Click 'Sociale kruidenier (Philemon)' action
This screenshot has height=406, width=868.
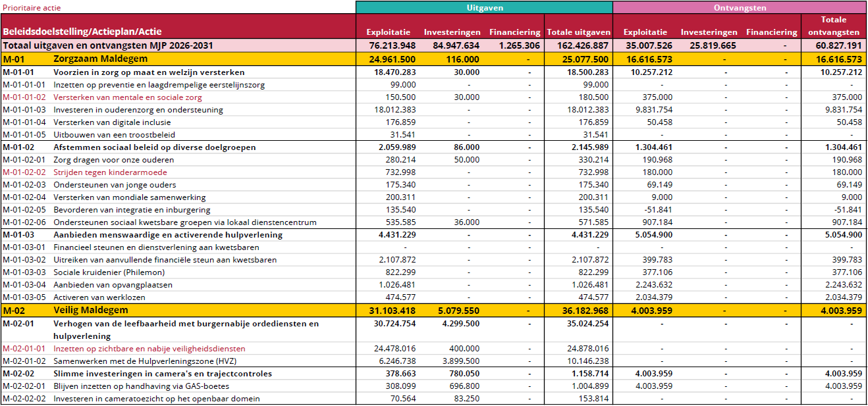click(109, 272)
